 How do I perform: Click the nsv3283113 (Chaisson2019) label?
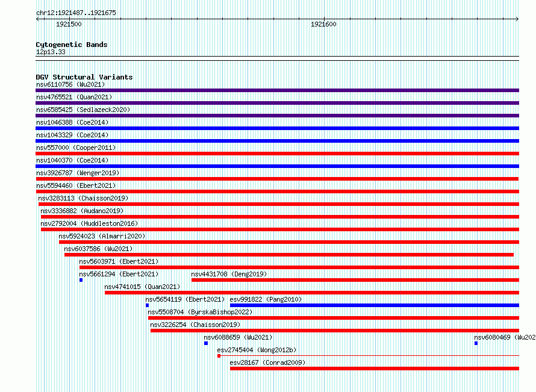coord(83,198)
